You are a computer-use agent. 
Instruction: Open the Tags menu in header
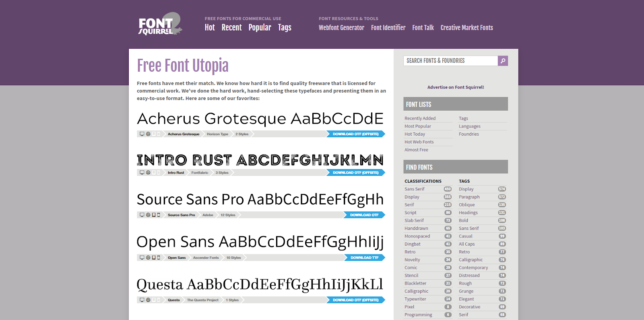pyautogui.click(x=285, y=28)
